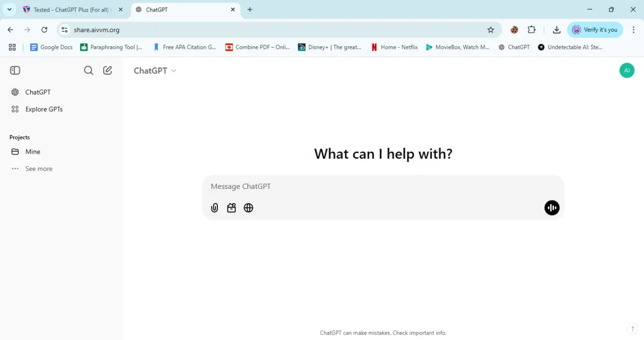View site information icon in the address bar

coord(64,30)
